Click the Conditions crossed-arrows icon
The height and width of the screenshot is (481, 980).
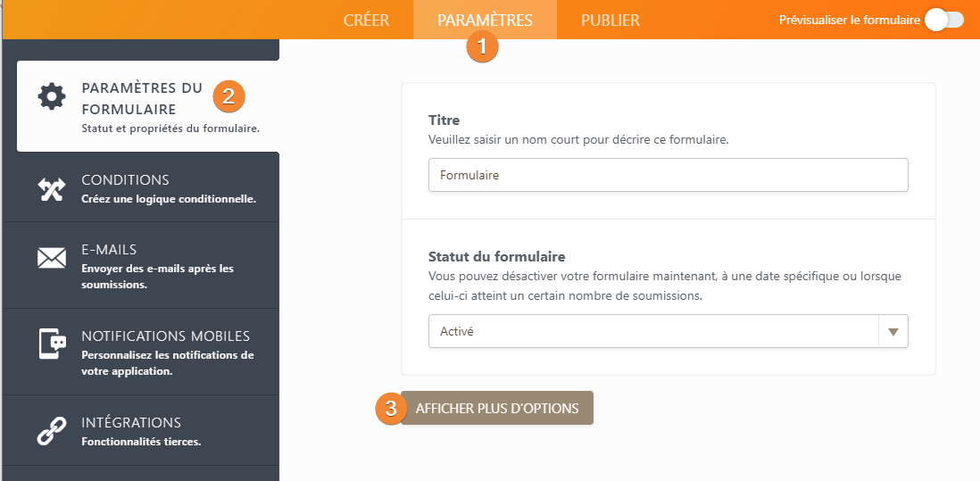point(52,189)
